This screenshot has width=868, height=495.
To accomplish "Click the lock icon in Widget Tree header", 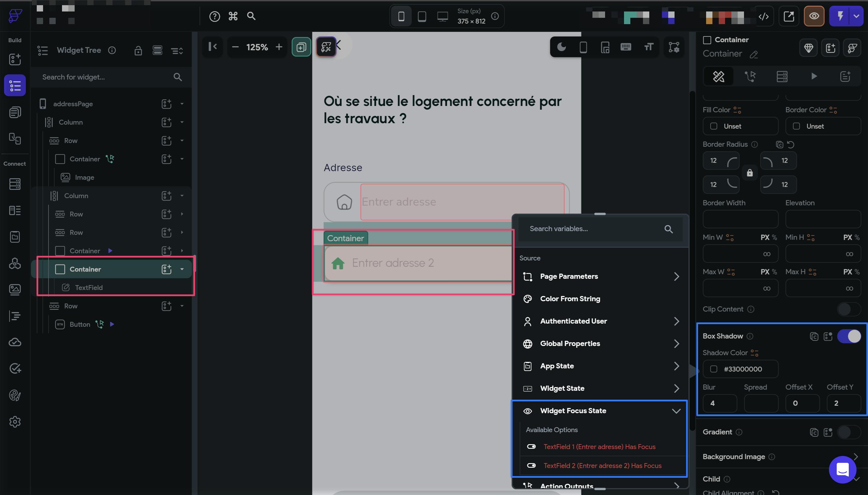I will [x=138, y=51].
